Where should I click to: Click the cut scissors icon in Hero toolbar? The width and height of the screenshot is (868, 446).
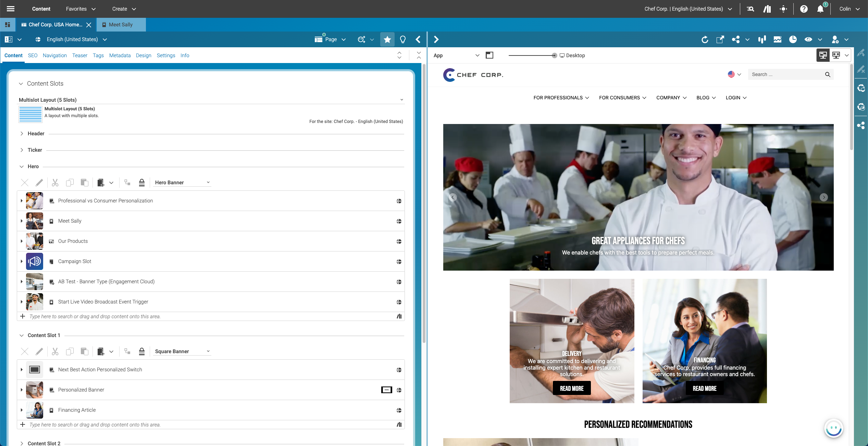(55, 183)
